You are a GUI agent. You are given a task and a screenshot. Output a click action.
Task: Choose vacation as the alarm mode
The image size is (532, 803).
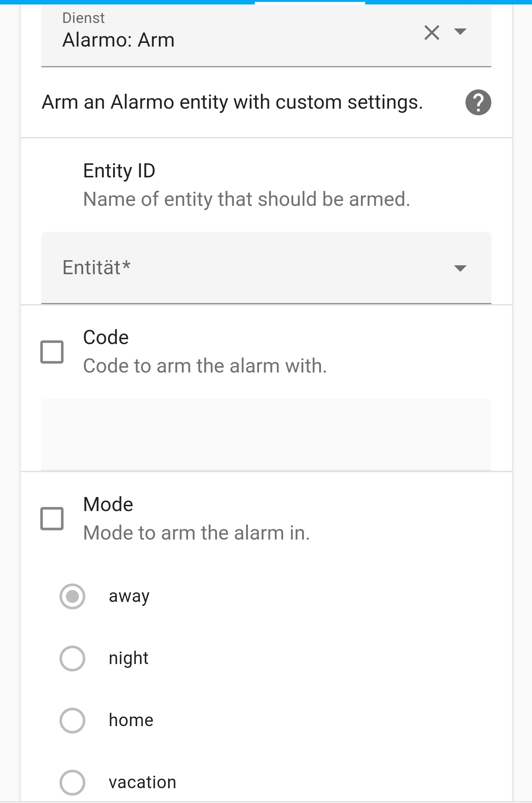click(x=72, y=782)
